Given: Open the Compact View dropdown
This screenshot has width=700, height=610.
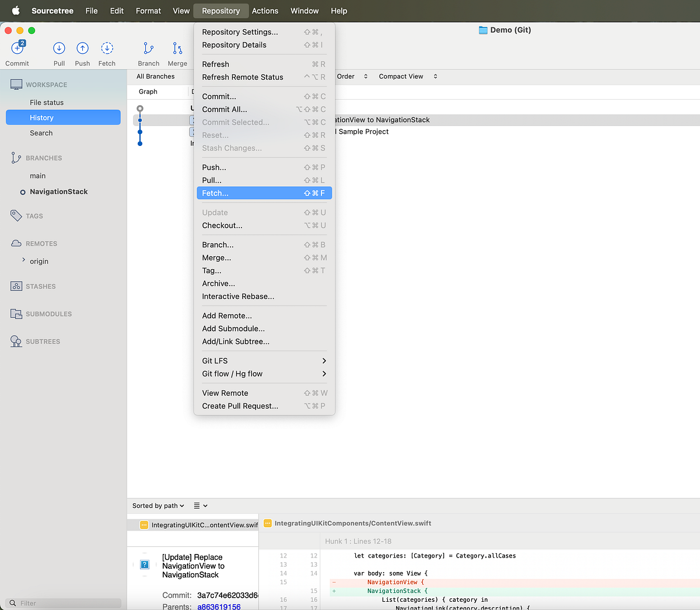Looking at the screenshot, I should pos(407,76).
